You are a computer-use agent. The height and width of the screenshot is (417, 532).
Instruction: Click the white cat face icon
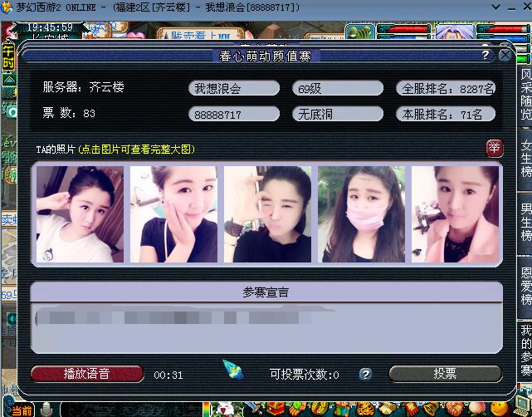[225, 409]
